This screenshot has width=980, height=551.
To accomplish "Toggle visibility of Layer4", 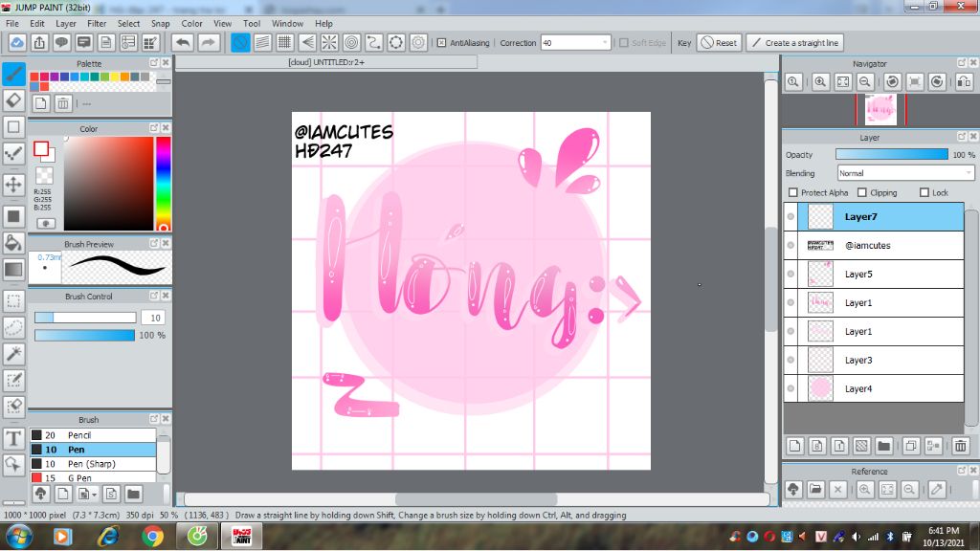I will [791, 388].
